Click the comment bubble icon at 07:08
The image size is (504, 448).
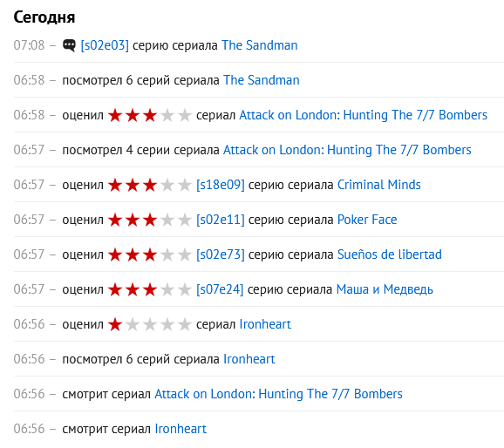point(69,45)
